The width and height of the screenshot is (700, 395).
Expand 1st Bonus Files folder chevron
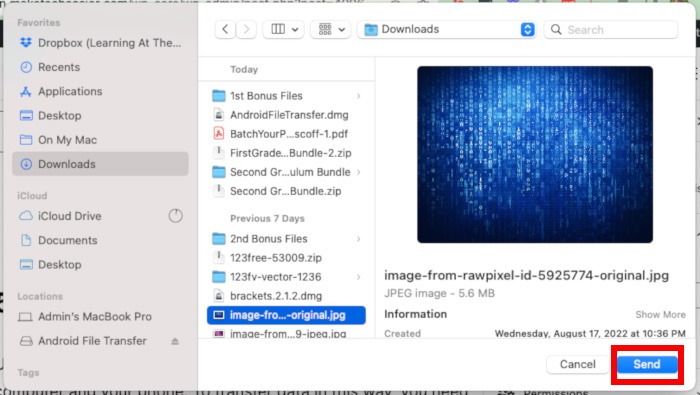(x=358, y=96)
